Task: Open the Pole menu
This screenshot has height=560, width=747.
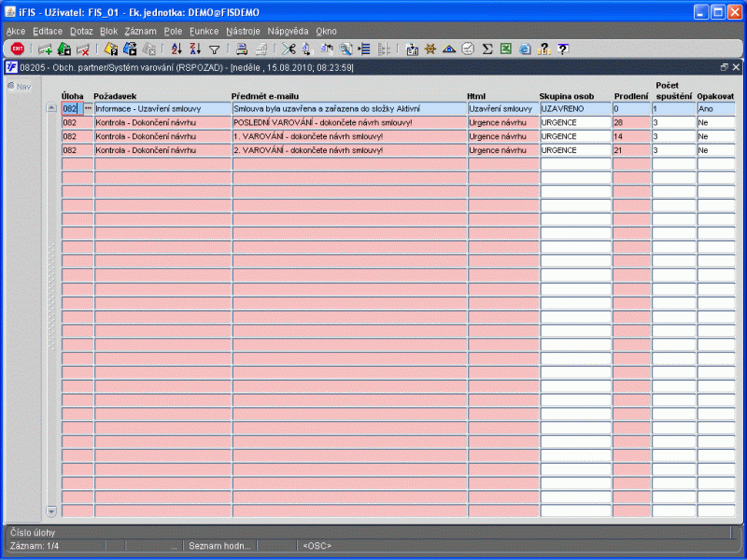Action: (173, 32)
